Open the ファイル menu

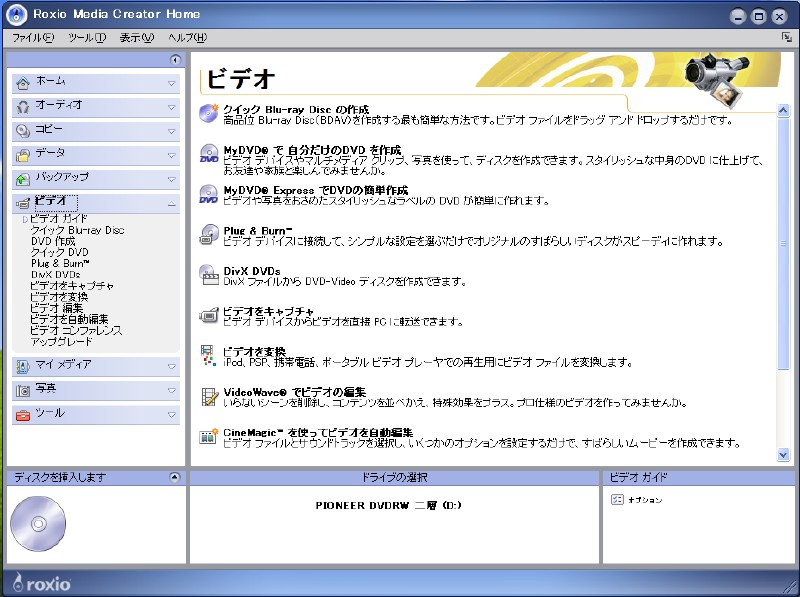(32, 37)
